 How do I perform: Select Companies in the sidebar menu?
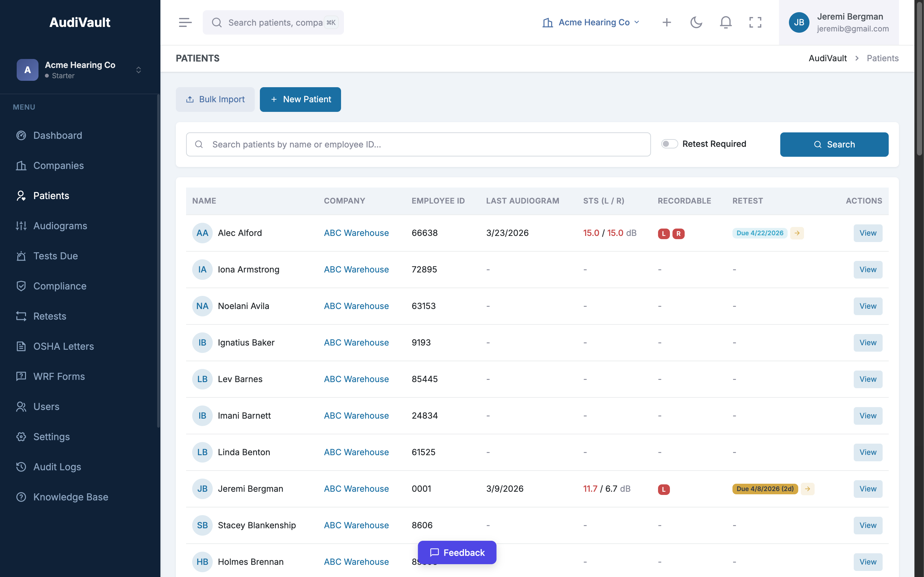tap(58, 166)
